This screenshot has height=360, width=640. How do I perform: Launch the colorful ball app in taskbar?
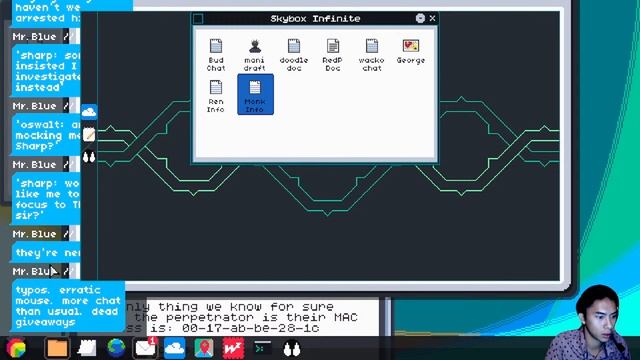pos(16,348)
